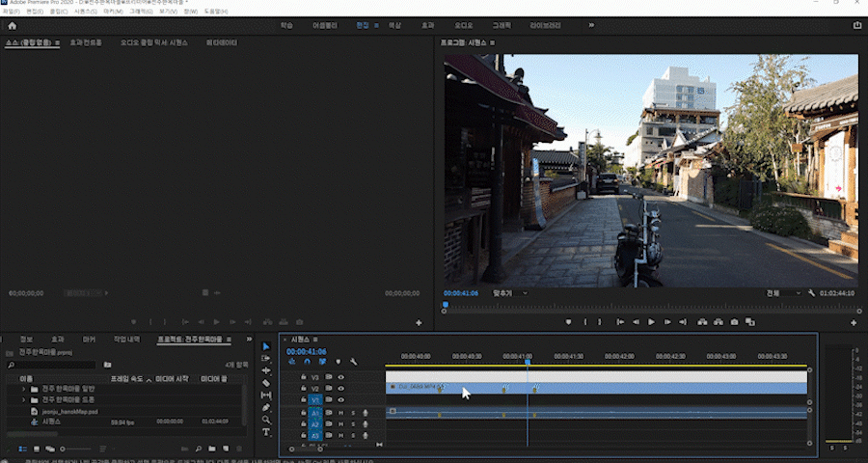Image resolution: width=868 pixels, height=463 pixels.
Task: Open timeline wrench display settings
Action: (354, 362)
